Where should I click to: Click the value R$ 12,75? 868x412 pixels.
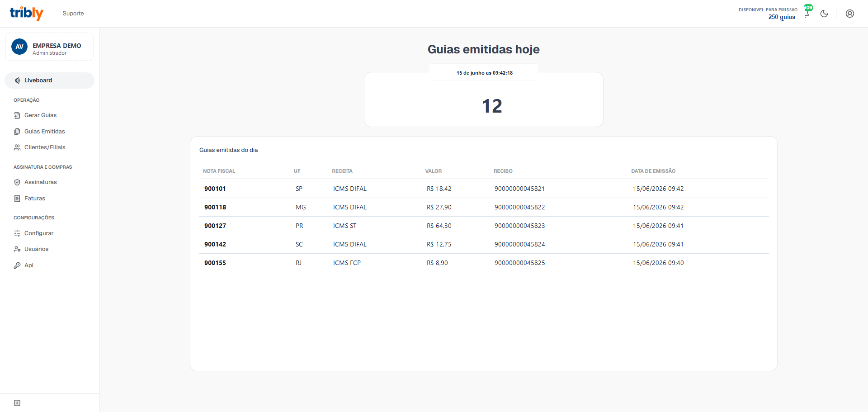coord(439,244)
